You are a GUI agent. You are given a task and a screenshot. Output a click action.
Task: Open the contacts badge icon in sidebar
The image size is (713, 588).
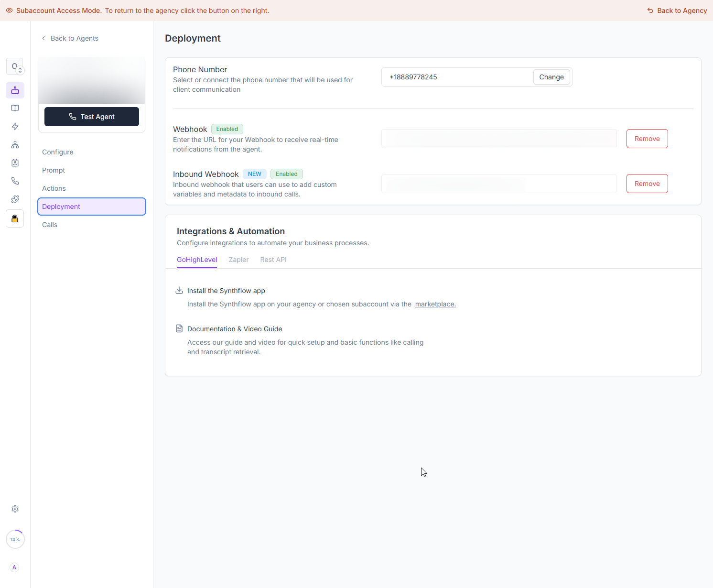pos(15,163)
